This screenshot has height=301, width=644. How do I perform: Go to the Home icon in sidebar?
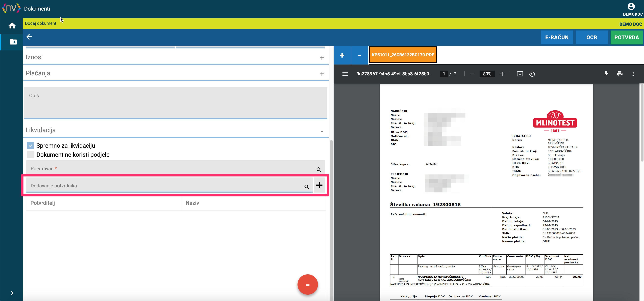click(12, 25)
